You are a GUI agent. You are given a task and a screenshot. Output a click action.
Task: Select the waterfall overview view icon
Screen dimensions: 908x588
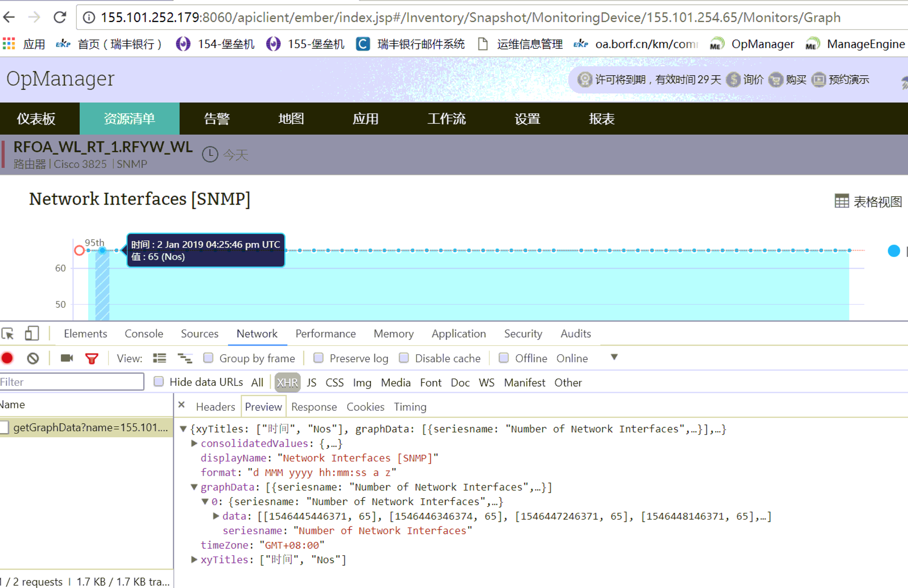(185, 358)
